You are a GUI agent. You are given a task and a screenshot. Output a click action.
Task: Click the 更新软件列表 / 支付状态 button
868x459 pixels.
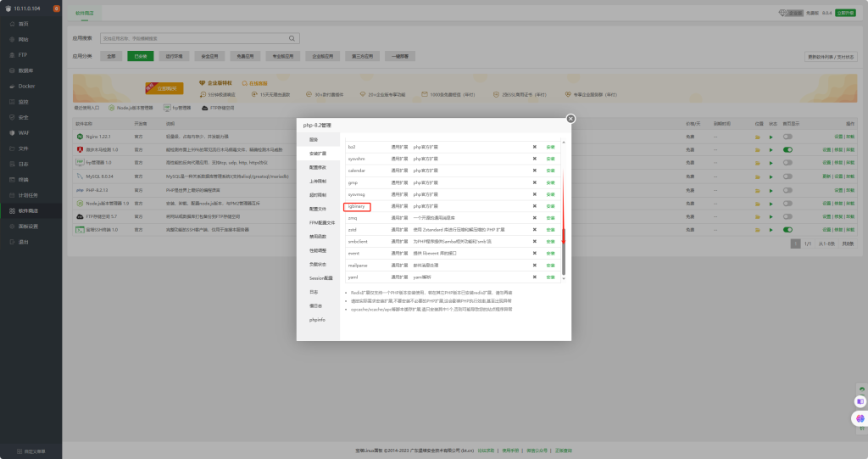(831, 57)
